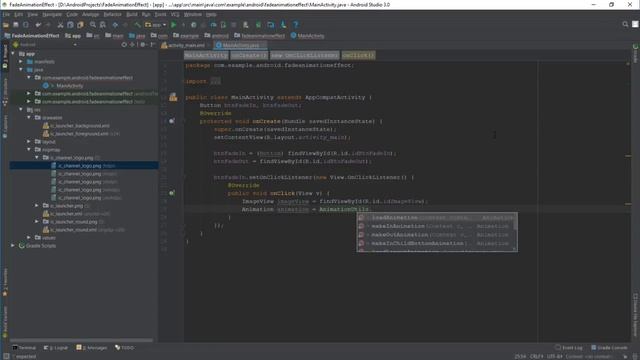This screenshot has height=360, width=640.
Task: Open Help via question mark icon
Action: tap(296, 25)
